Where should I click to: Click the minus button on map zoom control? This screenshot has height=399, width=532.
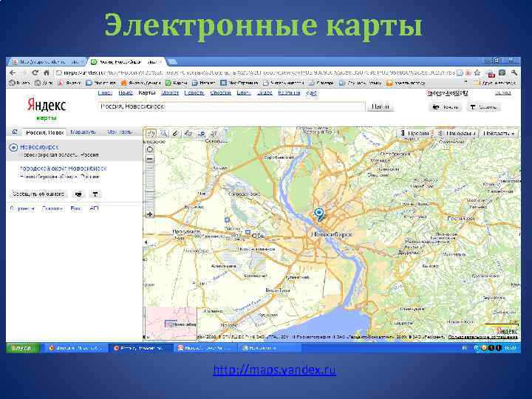149,159
